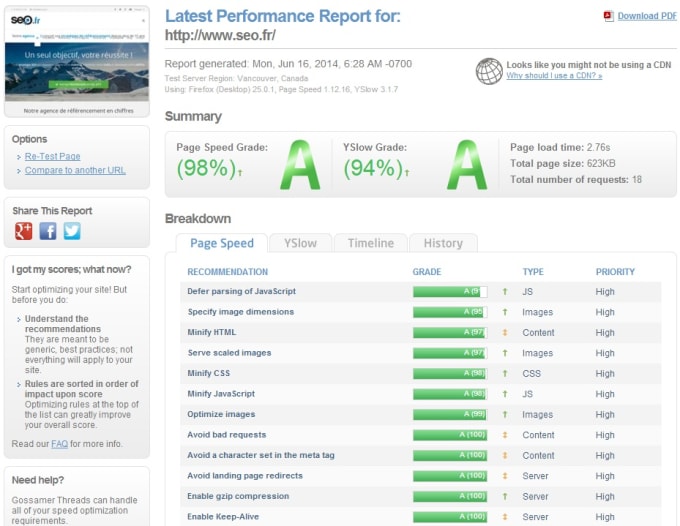The image size is (680, 526).
Task: Click the large Page Speed grade A letter
Action: point(300,165)
